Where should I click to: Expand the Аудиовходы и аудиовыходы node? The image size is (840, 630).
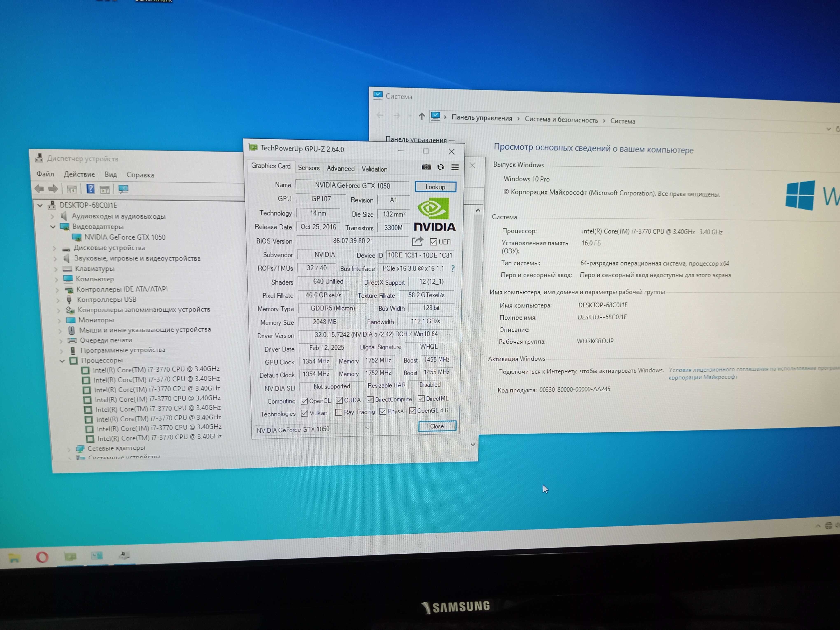pyautogui.click(x=52, y=216)
